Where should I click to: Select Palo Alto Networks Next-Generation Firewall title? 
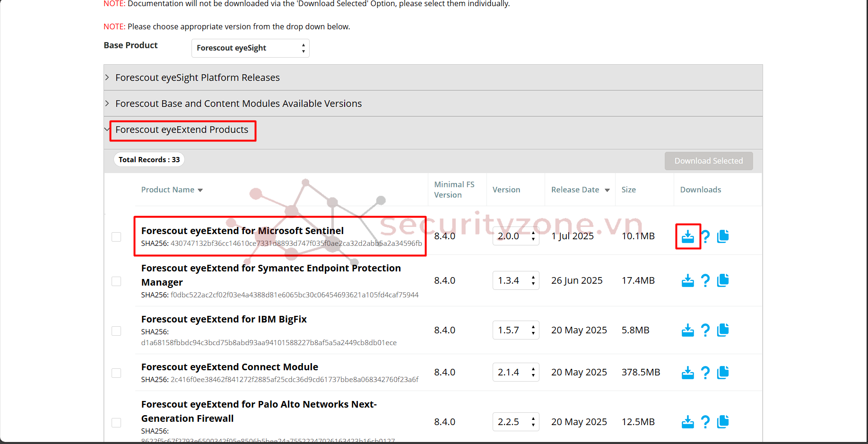coord(259,411)
